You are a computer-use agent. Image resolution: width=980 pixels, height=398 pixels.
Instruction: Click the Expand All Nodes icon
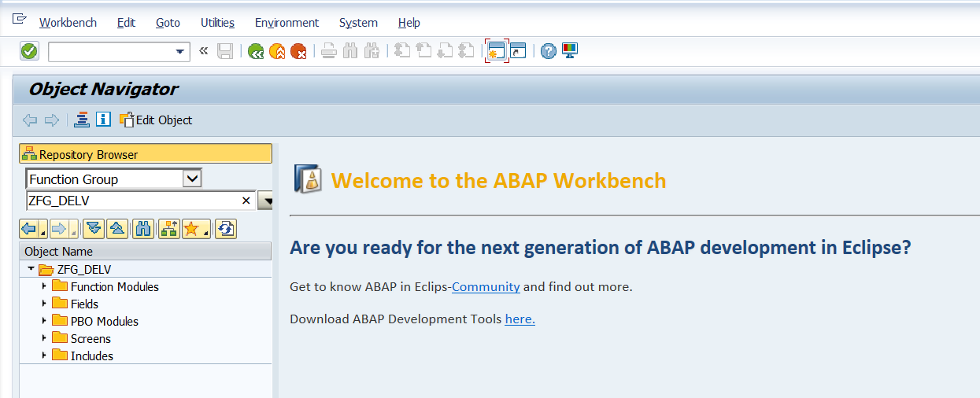click(94, 229)
